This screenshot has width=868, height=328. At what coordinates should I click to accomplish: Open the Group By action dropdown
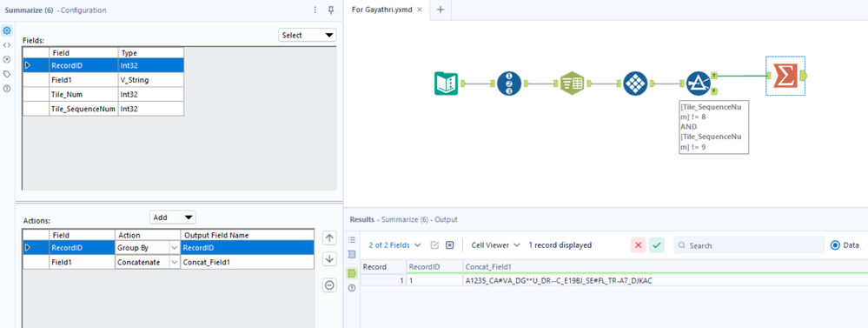pos(176,248)
